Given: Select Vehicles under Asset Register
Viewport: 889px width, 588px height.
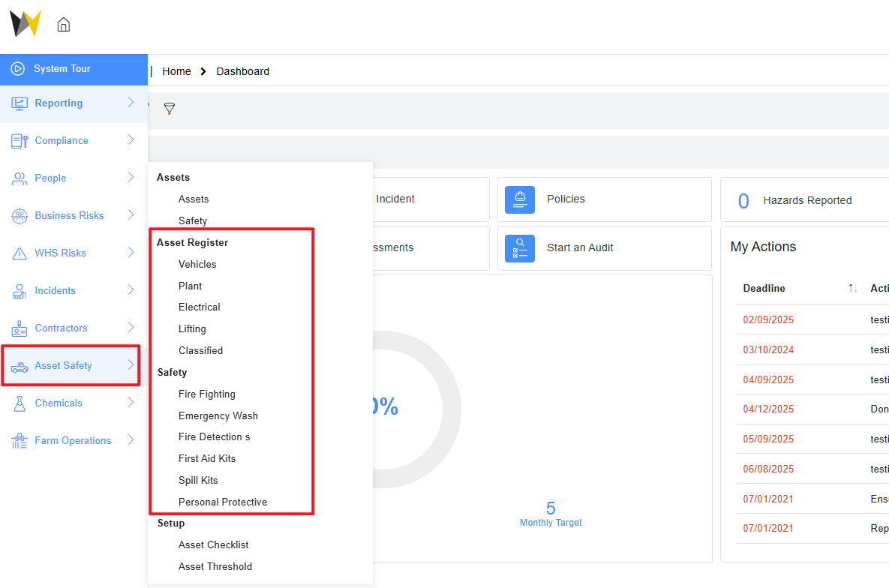Looking at the screenshot, I should click(197, 265).
